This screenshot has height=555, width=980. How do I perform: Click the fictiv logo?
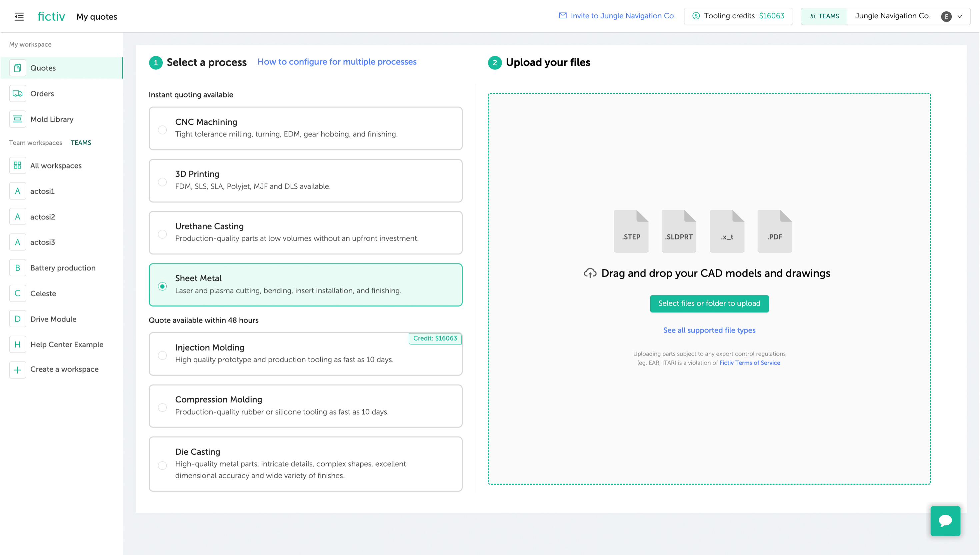tap(51, 16)
